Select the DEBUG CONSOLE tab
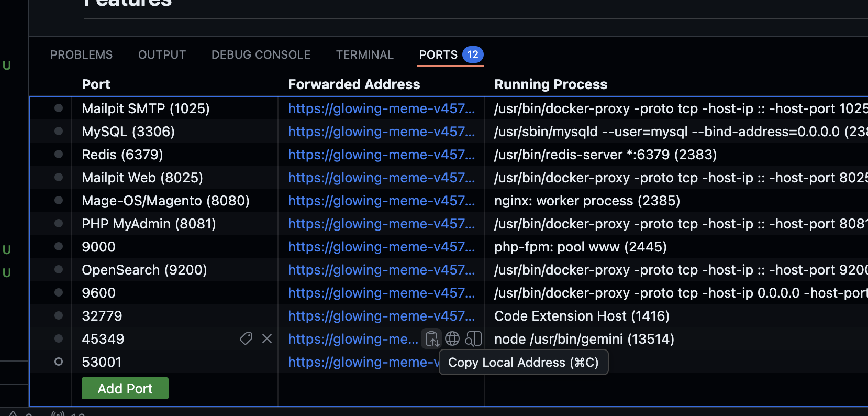 [261, 55]
